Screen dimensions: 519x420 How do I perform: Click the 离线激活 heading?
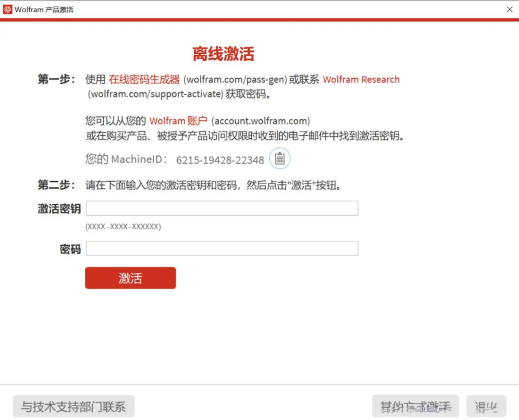pyautogui.click(x=223, y=54)
